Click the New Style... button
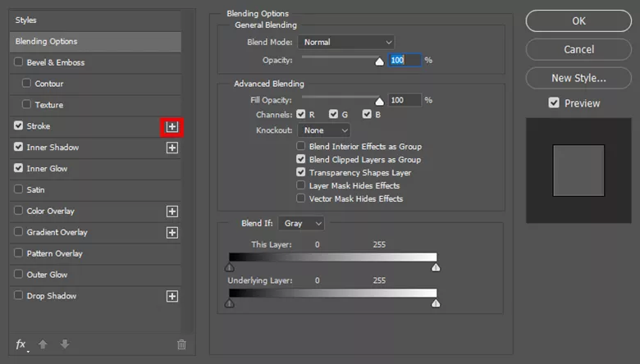Viewport: 640px width, 364px height. tap(578, 78)
